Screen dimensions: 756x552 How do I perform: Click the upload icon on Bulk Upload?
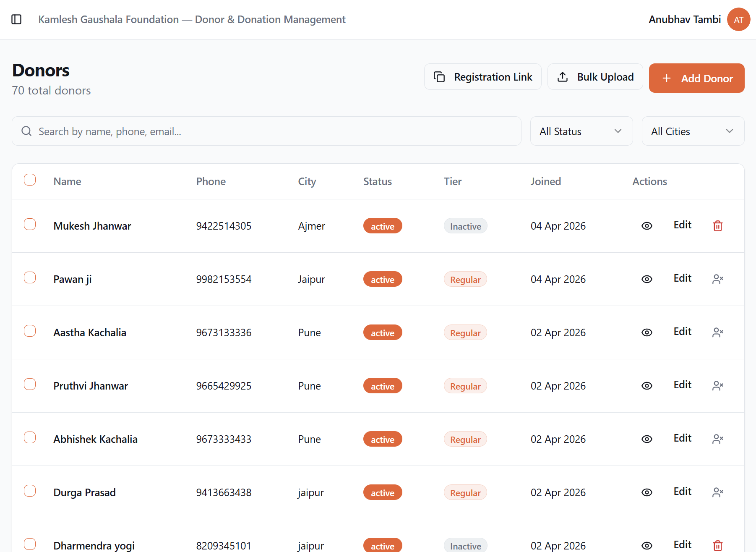[x=563, y=76]
